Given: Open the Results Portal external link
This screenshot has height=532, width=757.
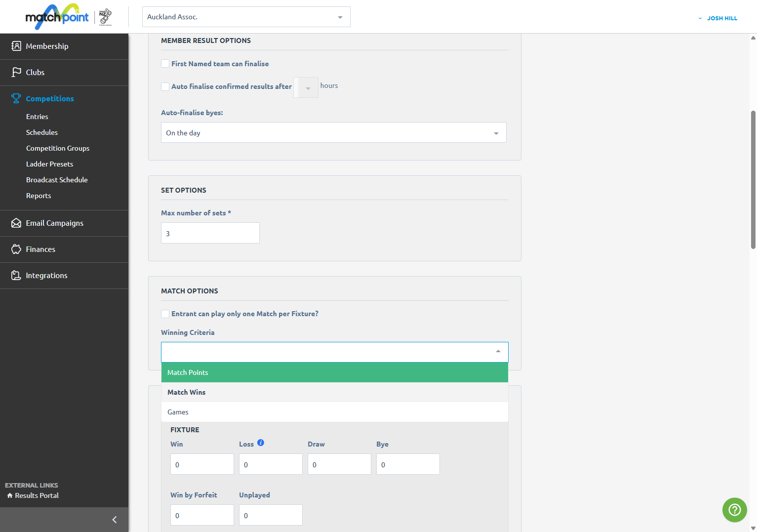Looking at the screenshot, I should point(37,495).
